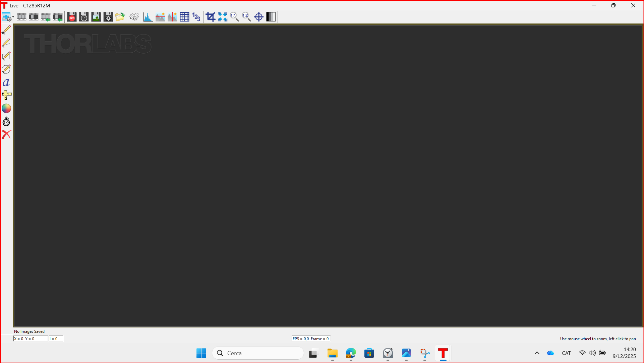
Task: Toggle the crosshair target overlay
Action: pos(258,17)
